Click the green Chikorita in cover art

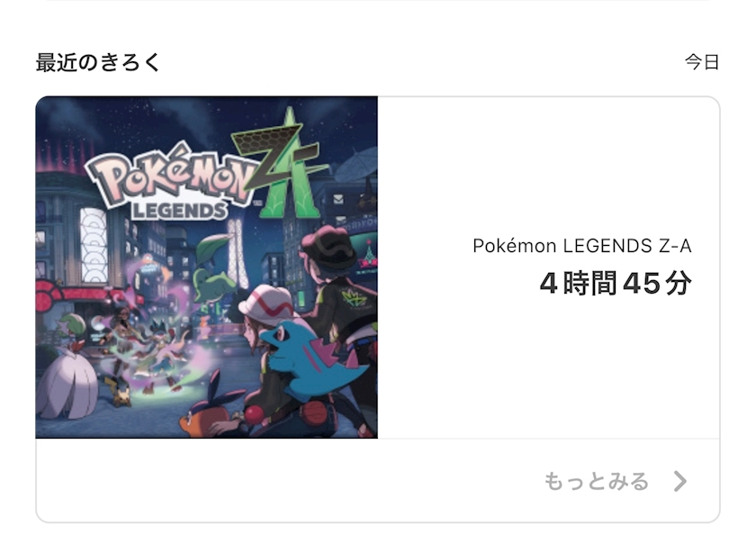point(214,275)
